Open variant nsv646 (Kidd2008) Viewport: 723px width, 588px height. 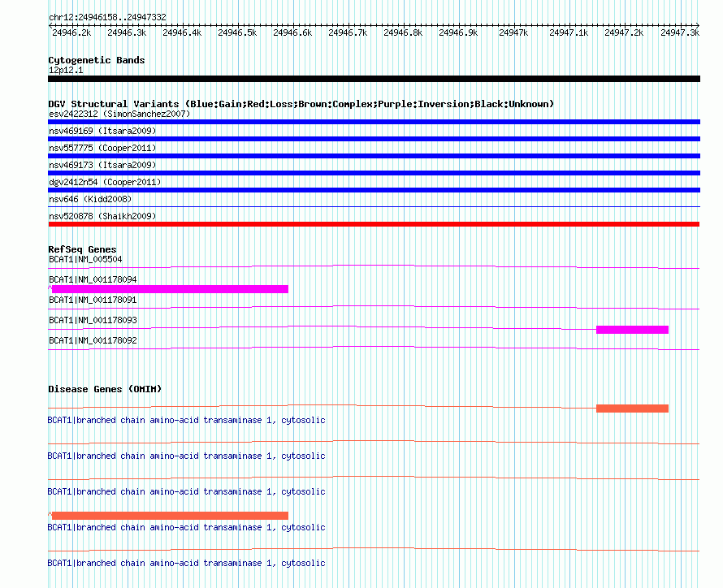tap(90, 199)
